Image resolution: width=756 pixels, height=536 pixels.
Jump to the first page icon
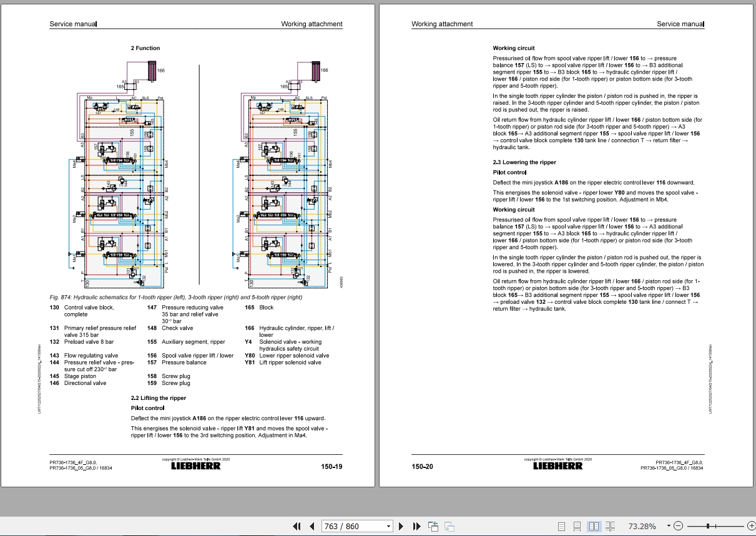(x=297, y=526)
